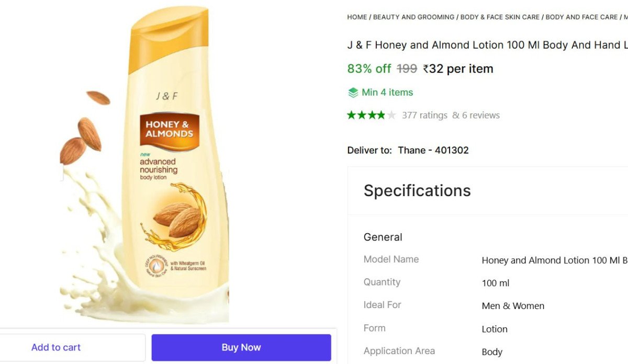Viewport: 628px width, 364px height.
Task: View the 377 ratings
Action: point(426,115)
